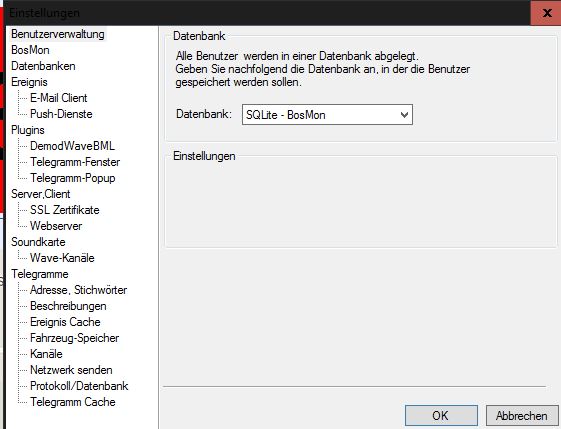Open Ereignis Cache settings
This screenshot has height=429, width=561.
pyautogui.click(x=65, y=322)
